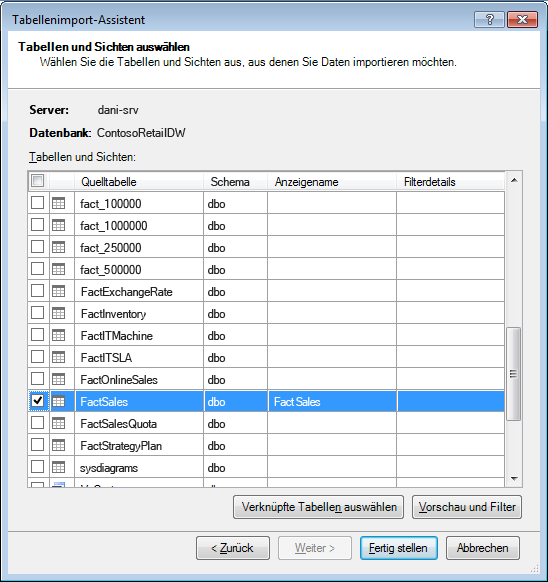Check the fact_1000000 table checkbox
This screenshot has height=582, width=548.
pyautogui.click(x=37, y=225)
